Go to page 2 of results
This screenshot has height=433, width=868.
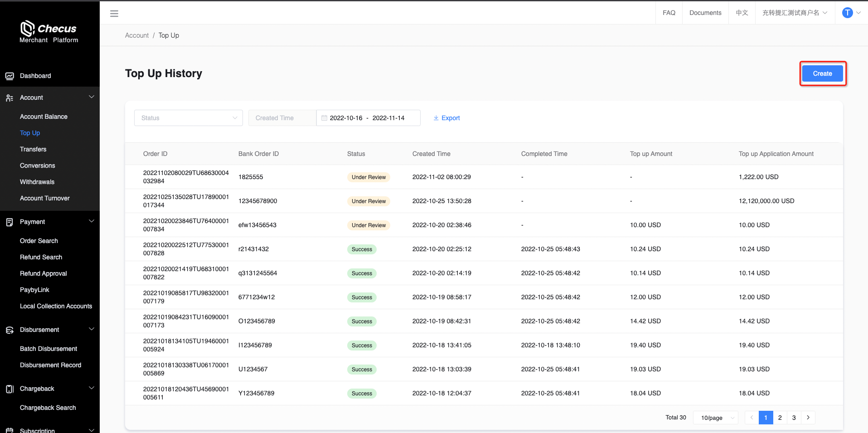coord(780,418)
